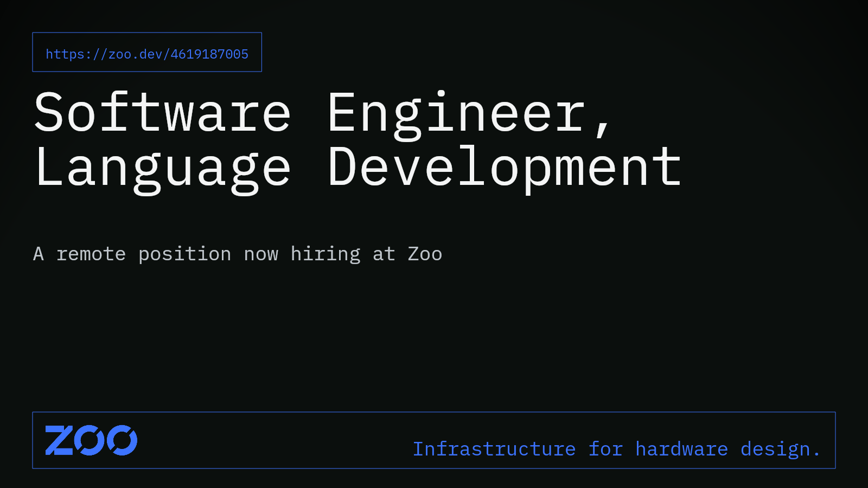Screen dimensions: 868x488
Task: Click the word Software in the title
Action: pyautogui.click(x=163, y=113)
